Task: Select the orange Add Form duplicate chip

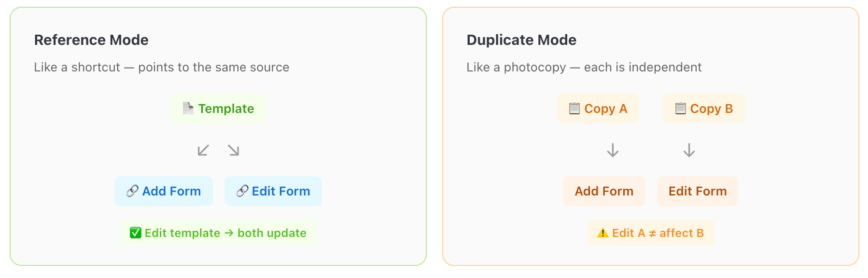Action: (604, 191)
